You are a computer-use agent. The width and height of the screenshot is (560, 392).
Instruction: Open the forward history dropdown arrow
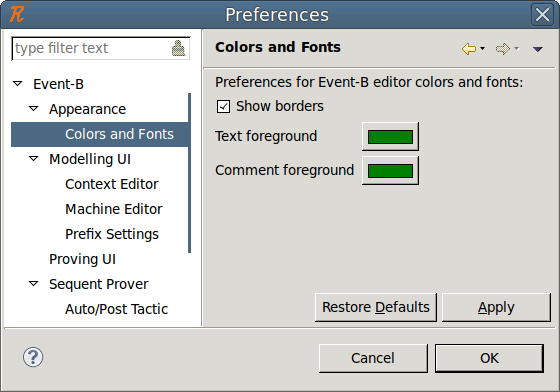[516, 49]
